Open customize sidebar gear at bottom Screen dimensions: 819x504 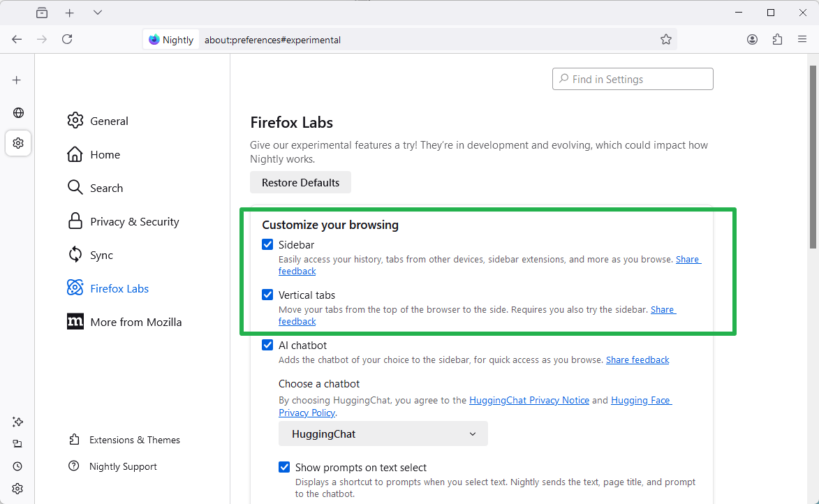coord(17,489)
